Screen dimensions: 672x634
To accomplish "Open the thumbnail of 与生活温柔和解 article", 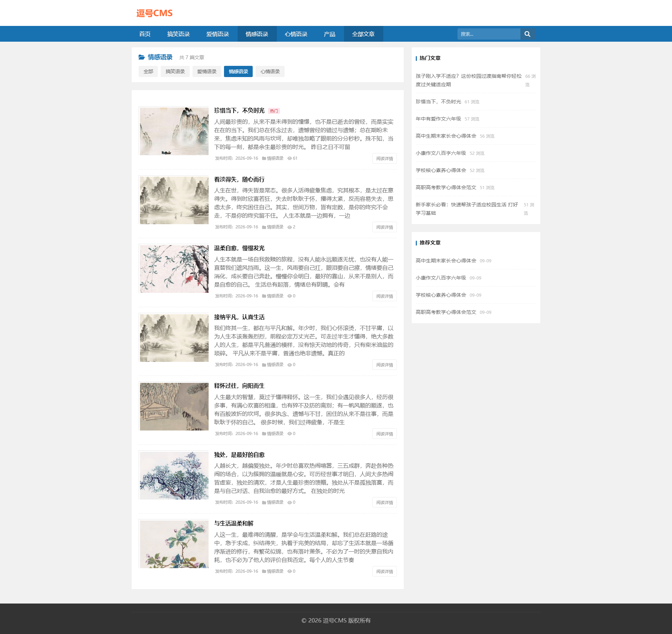I will pos(174,544).
